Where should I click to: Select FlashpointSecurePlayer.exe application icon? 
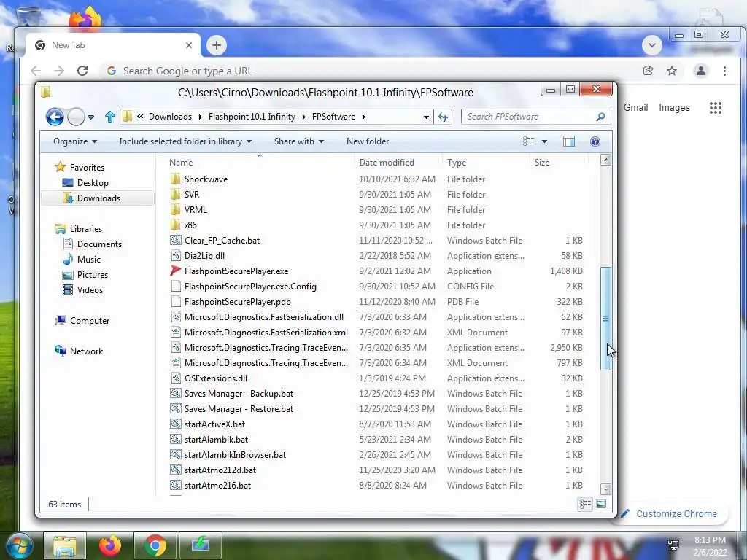175,271
